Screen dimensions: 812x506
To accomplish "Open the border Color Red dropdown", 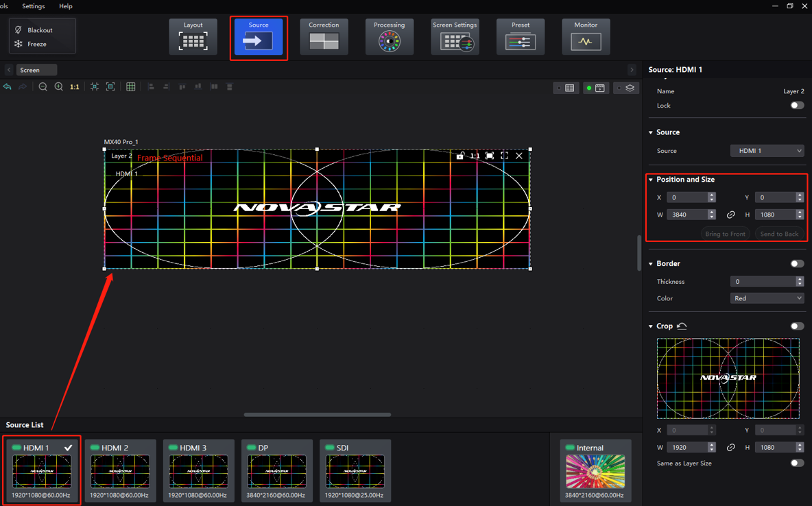I will (x=767, y=298).
